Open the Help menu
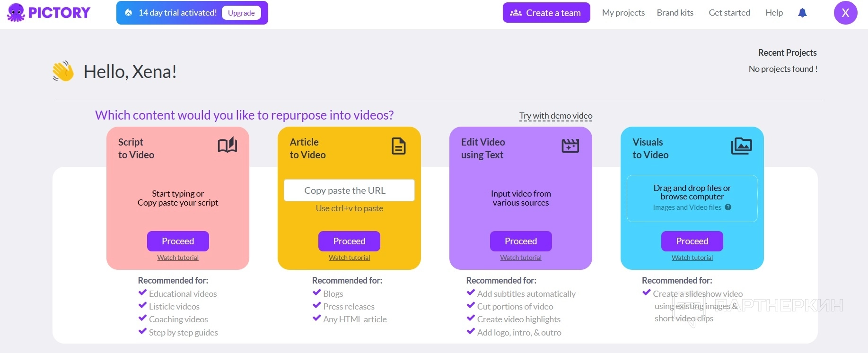The image size is (868, 353). (774, 13)
